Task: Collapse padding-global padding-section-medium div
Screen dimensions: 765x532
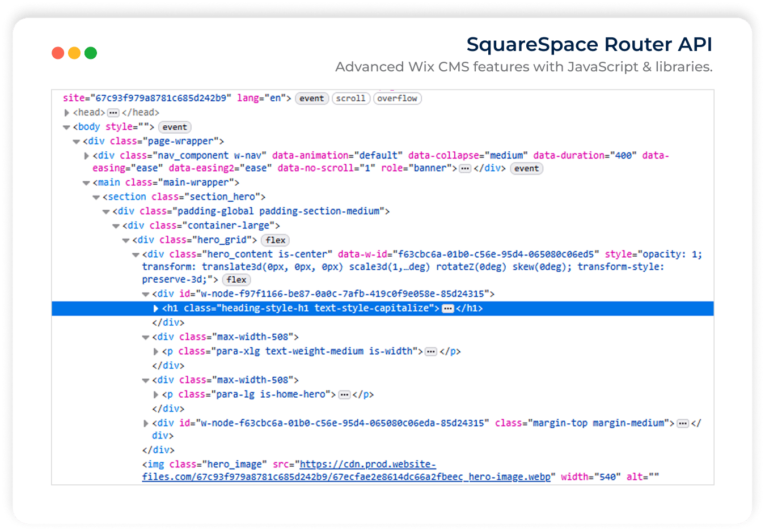Action: [x=106, y=211]
